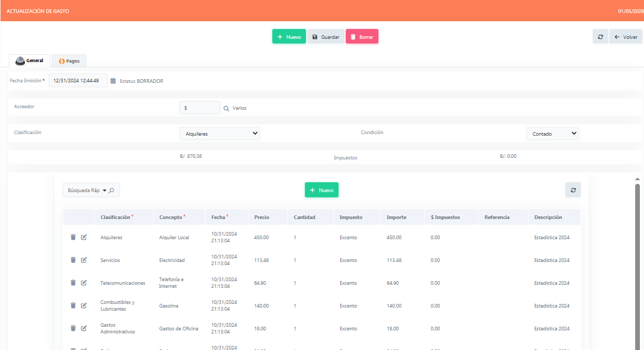Edit the Gasolina expense line

[84, 305]
